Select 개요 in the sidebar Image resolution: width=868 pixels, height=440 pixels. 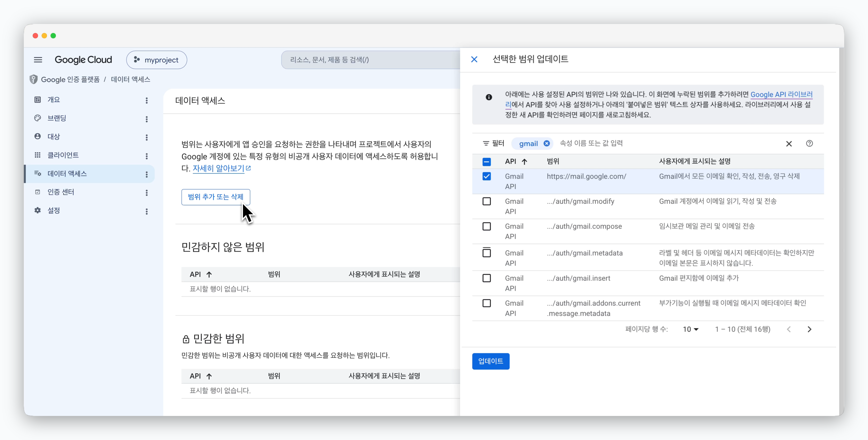(54, 99)
